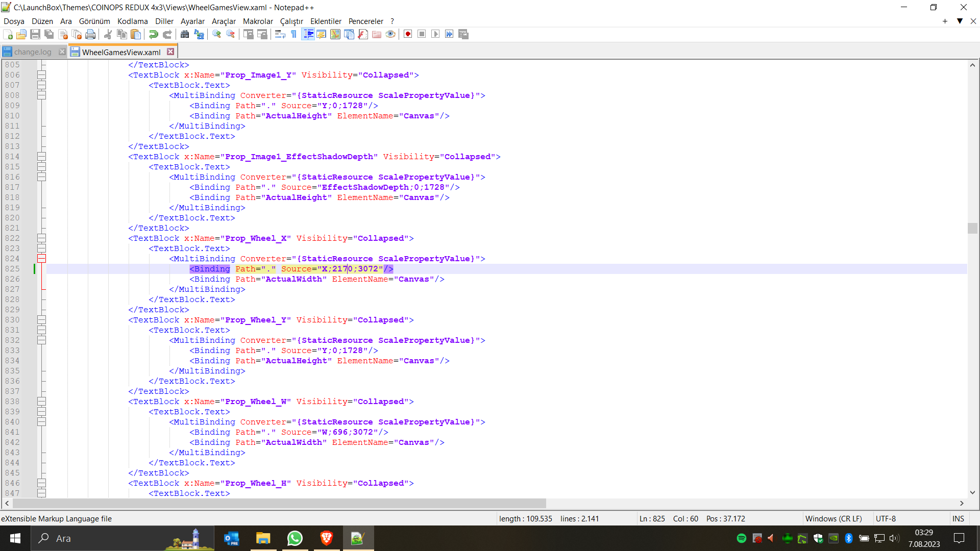Close the WheelGamesView.xaml tab
This screenshot has height=551, width=980.
click(x=170, y=52)
